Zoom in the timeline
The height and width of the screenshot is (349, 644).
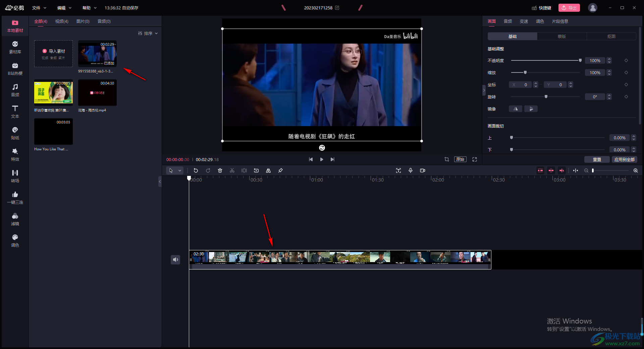coord(636,170)
